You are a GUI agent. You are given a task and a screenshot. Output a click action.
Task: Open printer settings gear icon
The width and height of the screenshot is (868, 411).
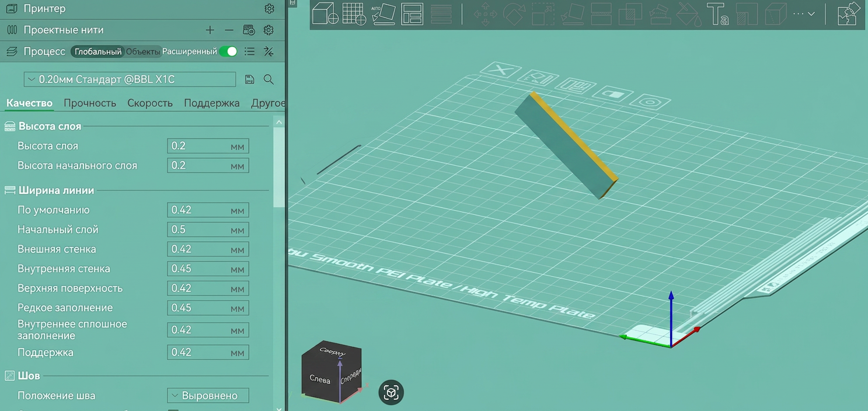click(269, 9)
